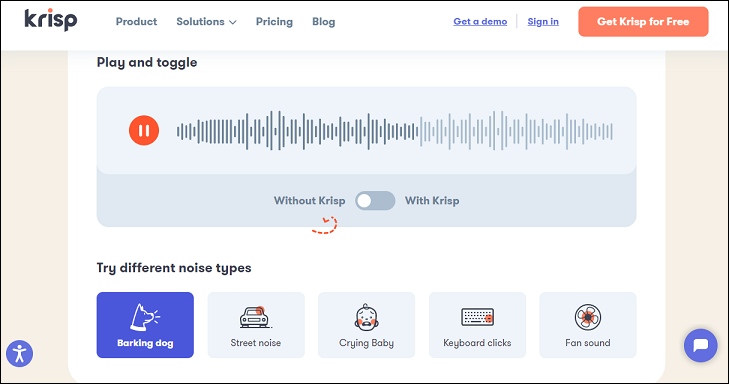Pause the audio demo playback

click(144, 131)
